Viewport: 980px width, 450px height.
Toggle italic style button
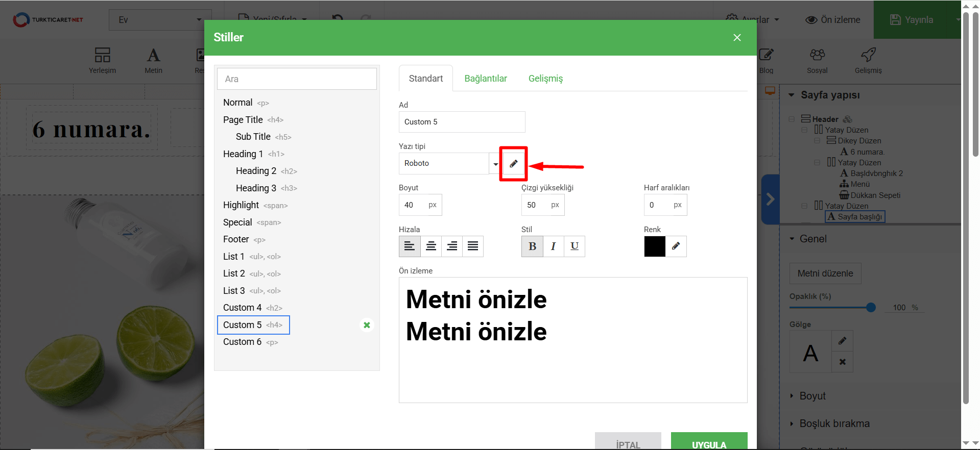click(x=553, y=246)
